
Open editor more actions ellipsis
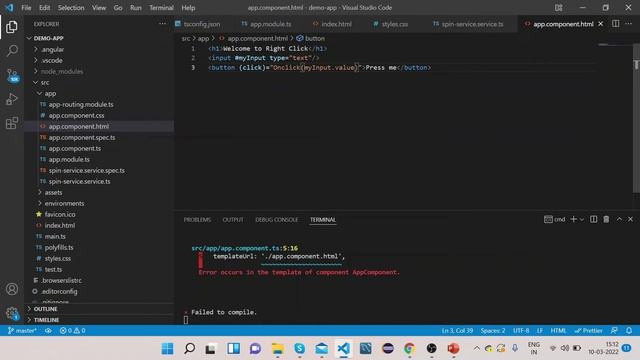[629, 24]
